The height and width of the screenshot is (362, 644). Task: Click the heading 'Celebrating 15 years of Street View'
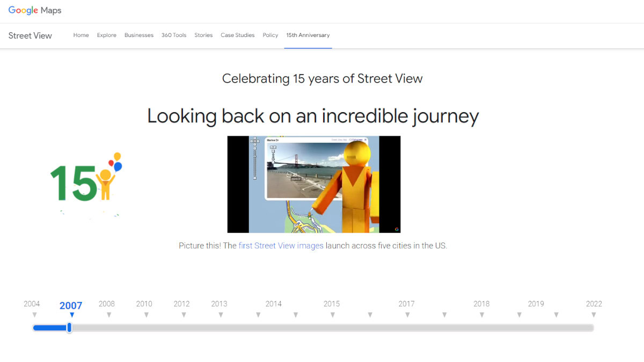coord(323,79)
